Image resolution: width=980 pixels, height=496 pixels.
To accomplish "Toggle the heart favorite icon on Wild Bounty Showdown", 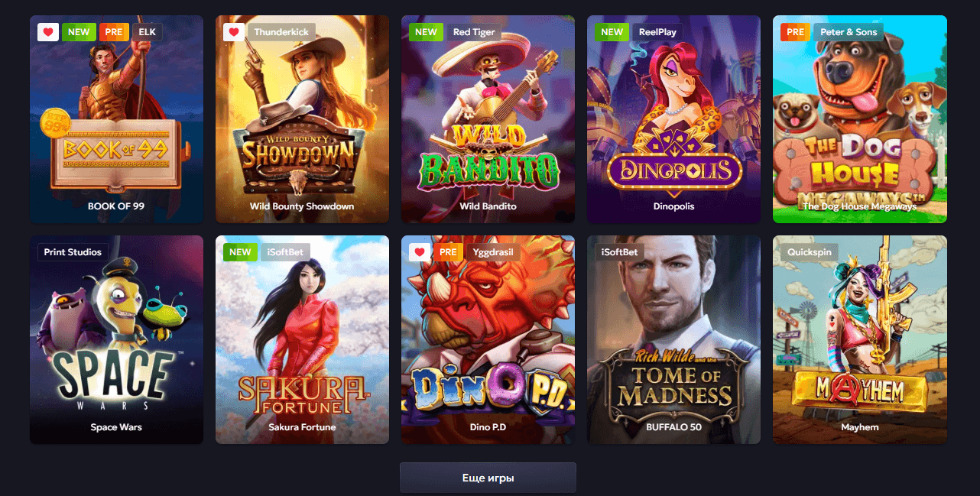I will (x=234, y=32).
